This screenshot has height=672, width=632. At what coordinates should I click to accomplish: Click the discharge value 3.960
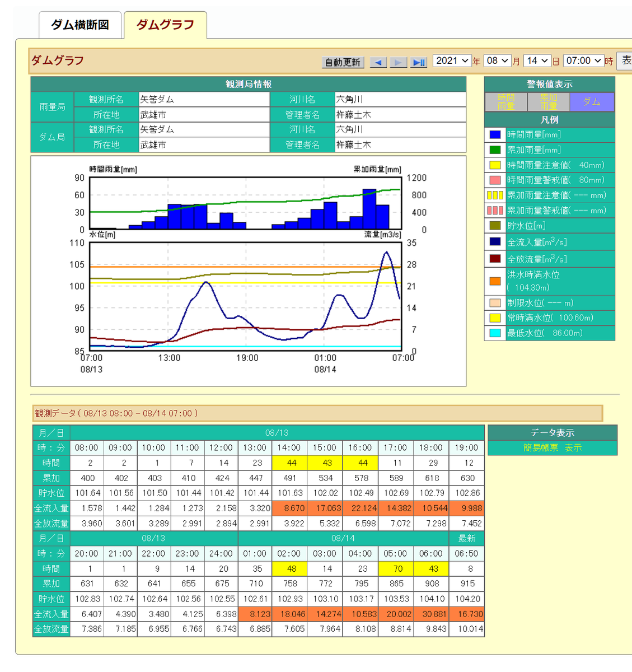click(x=87, y=524)
